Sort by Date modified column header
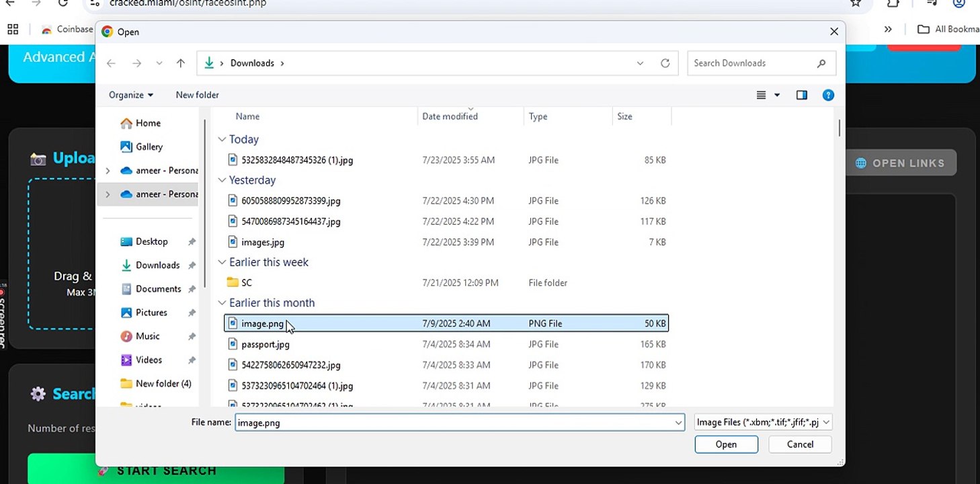Image resolution: width=980 pixels, height=484 pixels. pos(450,117)
